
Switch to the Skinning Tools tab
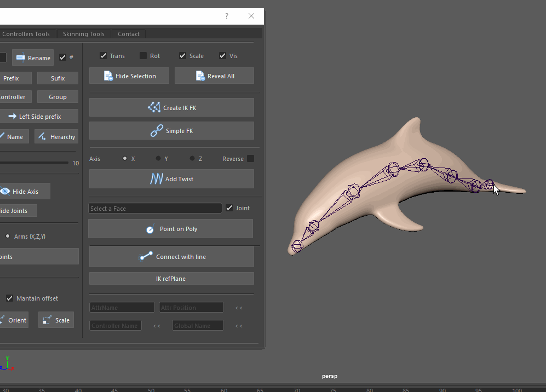tap(83, 34)
